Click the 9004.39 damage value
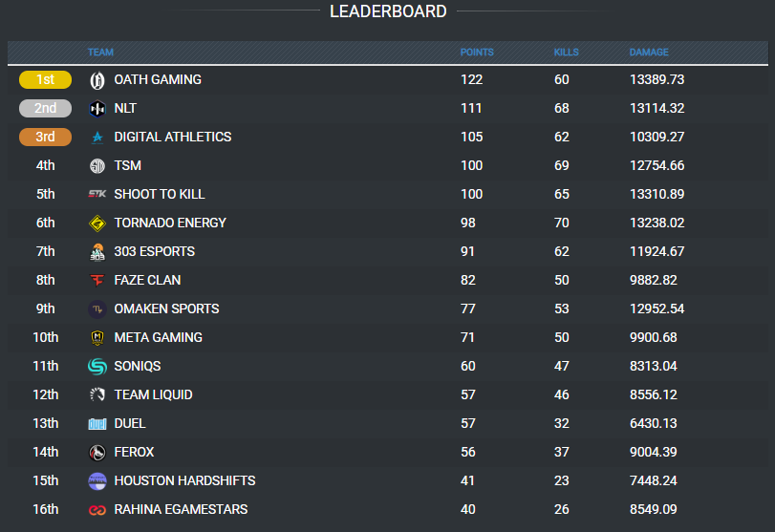Screen dimensions: 775x532 point(654,452)
